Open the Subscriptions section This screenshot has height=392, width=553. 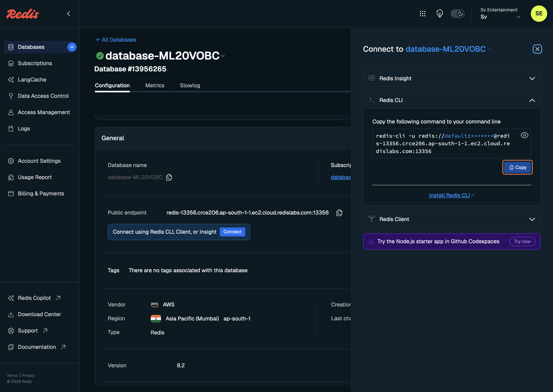(x=35, y=63)
